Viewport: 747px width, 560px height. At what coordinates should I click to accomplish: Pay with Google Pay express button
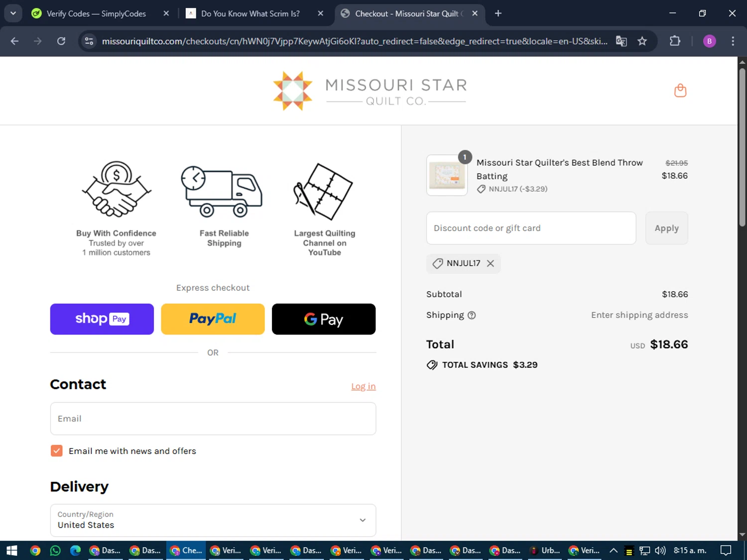click(x=324, y=319)
